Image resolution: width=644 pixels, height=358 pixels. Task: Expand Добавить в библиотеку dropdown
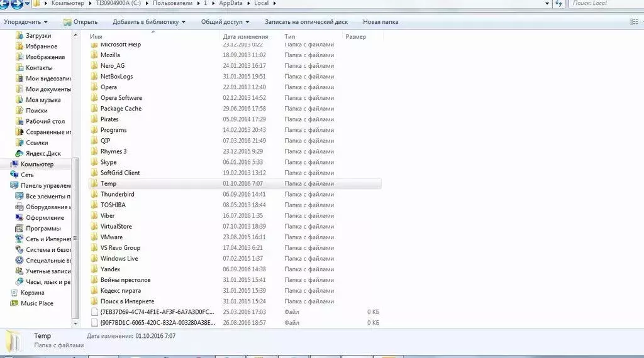(x=148, y=22)
